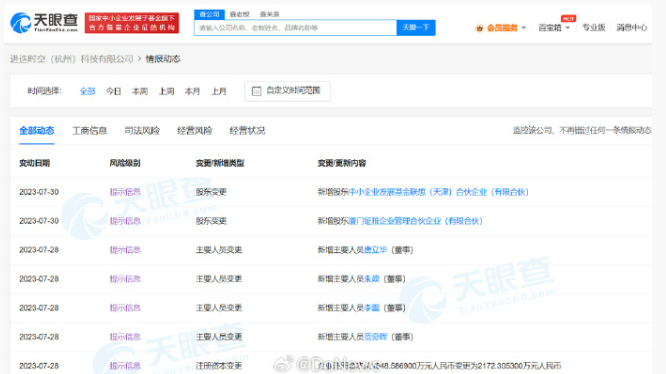Screen dimensions: 666x374
Task: Click the Tianyancha logo
Action: point(44,22)
